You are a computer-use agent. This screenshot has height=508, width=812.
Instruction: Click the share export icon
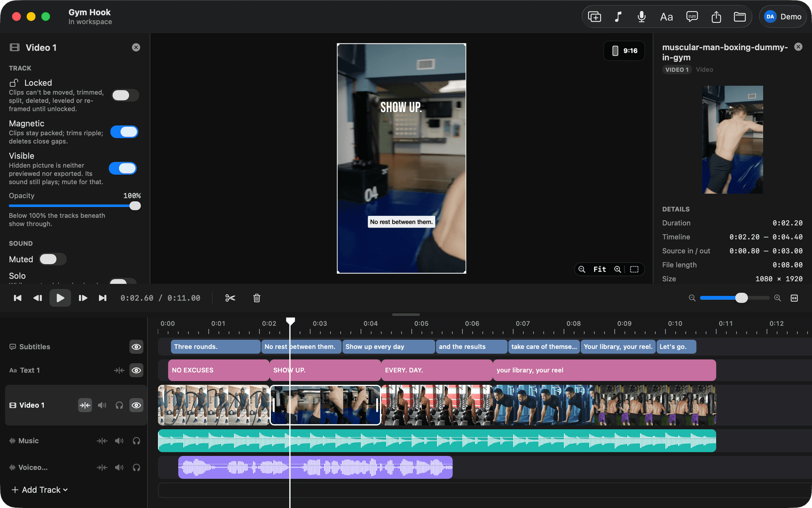pyautogui.click(x=716, y=17)
